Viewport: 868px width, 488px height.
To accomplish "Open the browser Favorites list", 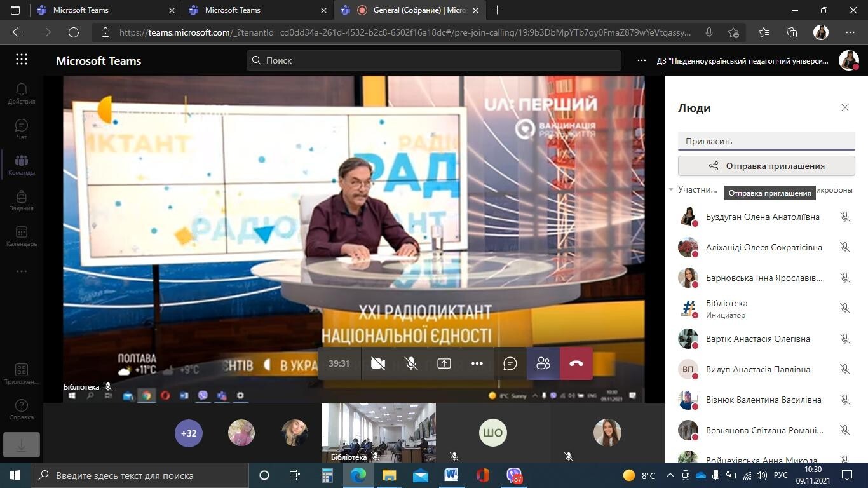I will tap(764, 32).
